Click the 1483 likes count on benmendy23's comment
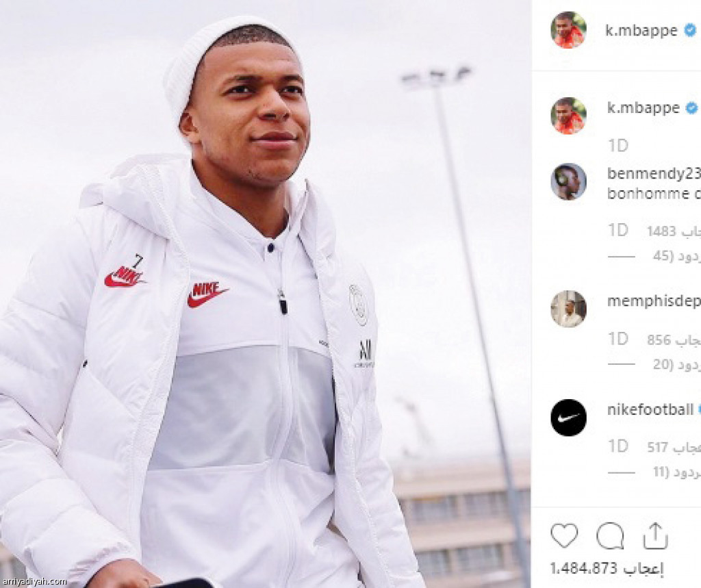The height and width of the screenshot is (588, 701). click(674, 231)
